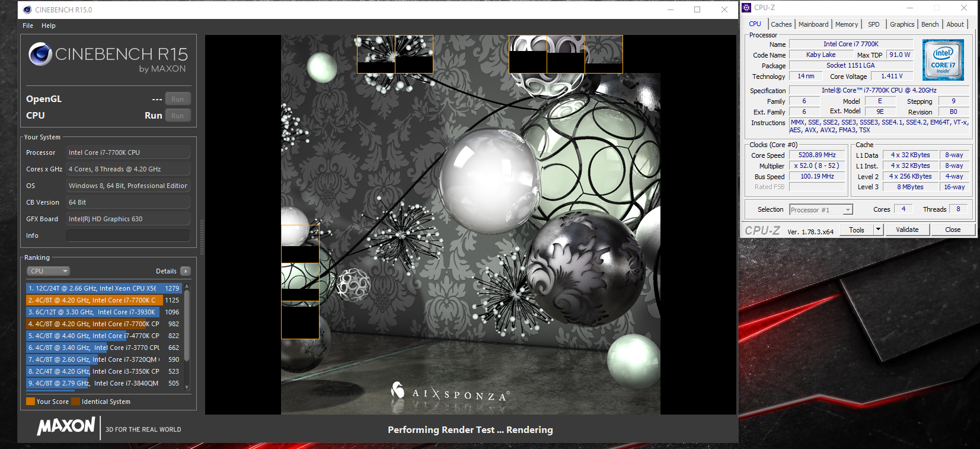
Task: Click the scroll up arrow in ranking list
Action: click(x=187, y=286)
